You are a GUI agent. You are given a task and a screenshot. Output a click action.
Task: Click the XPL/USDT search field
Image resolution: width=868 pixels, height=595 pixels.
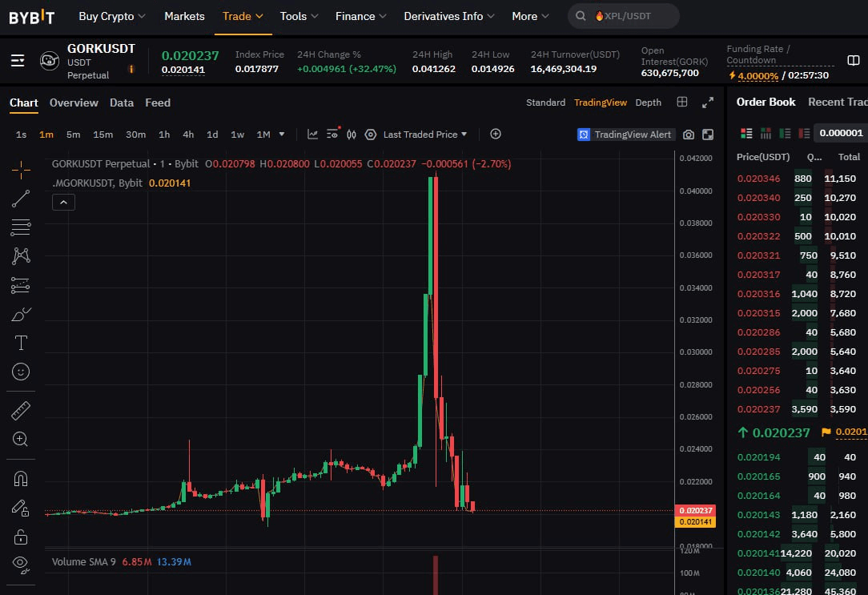[624, 16]
